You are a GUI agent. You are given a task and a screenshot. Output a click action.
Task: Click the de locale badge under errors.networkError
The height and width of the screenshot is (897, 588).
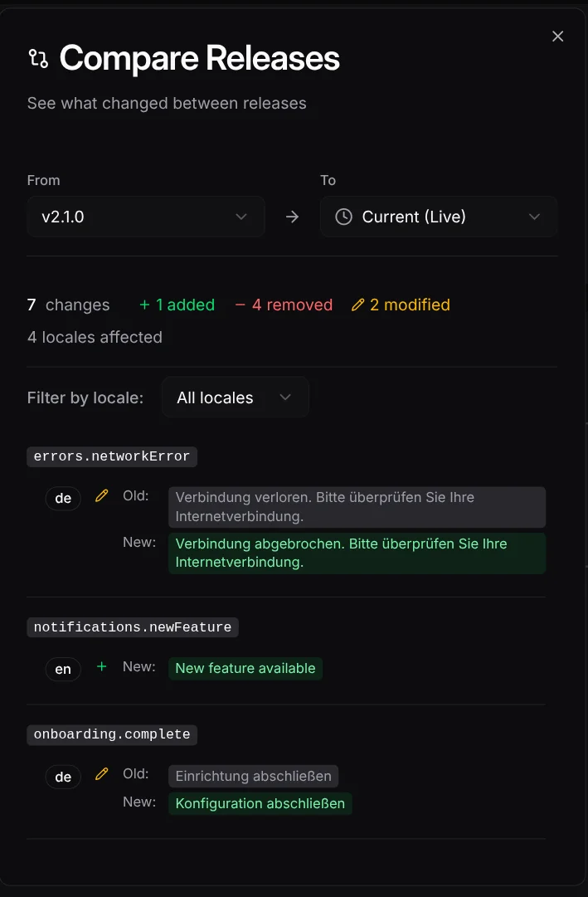click(63, 498)
